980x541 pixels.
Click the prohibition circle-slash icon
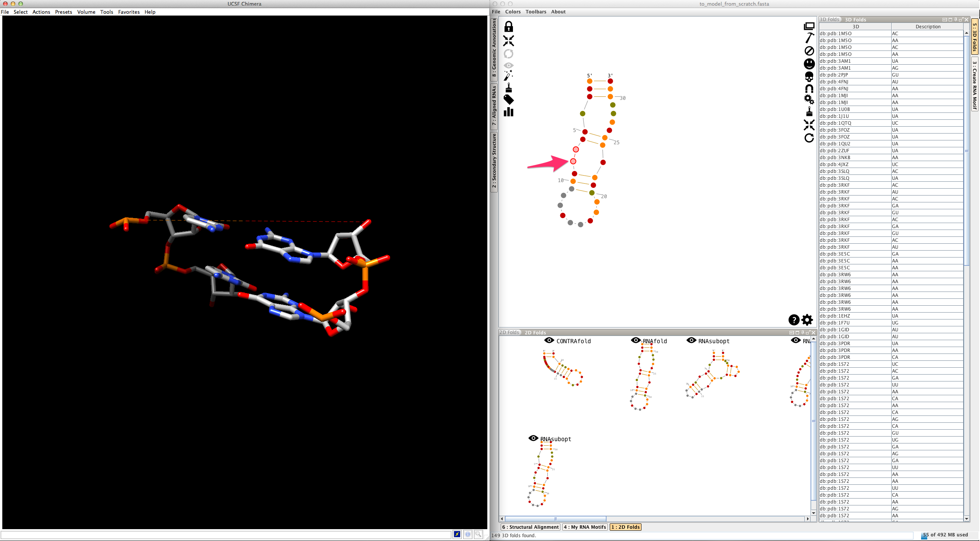[809, 51]
